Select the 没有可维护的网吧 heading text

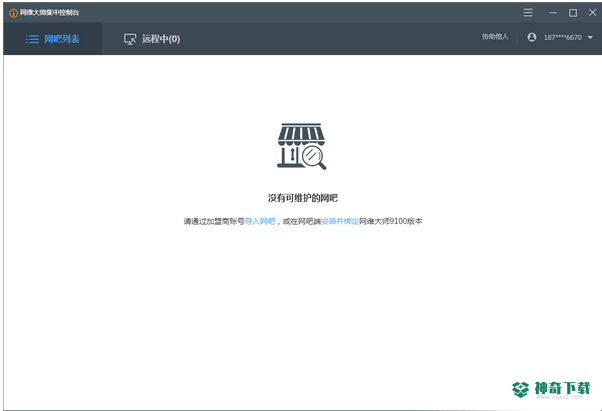pyautogui.click(x=303, y=198)
